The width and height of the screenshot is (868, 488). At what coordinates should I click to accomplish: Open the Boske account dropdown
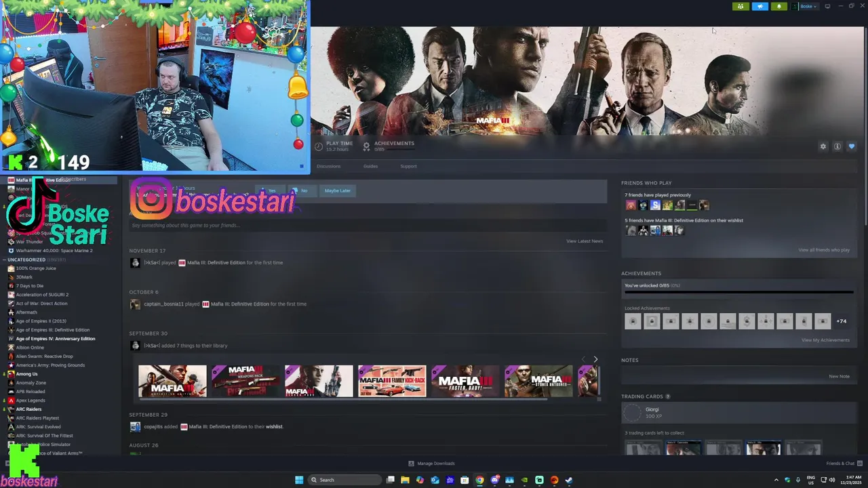coord(806,6)
